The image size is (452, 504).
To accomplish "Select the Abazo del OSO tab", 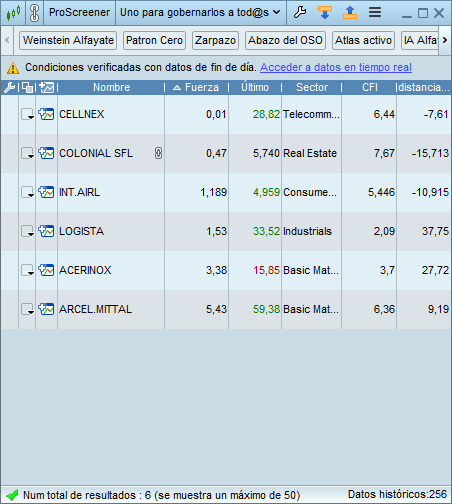I will (285, 40).
